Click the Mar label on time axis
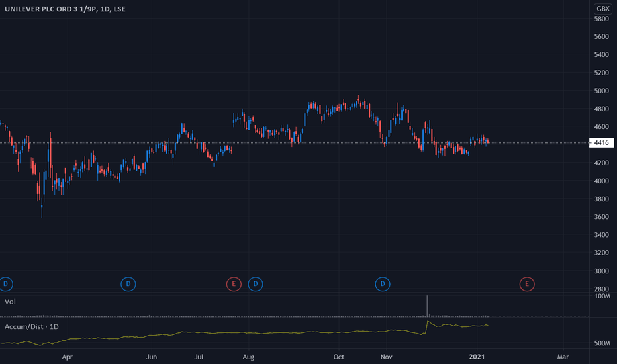The height and width of the screenshot is (364, 617). tap(563, 357)
